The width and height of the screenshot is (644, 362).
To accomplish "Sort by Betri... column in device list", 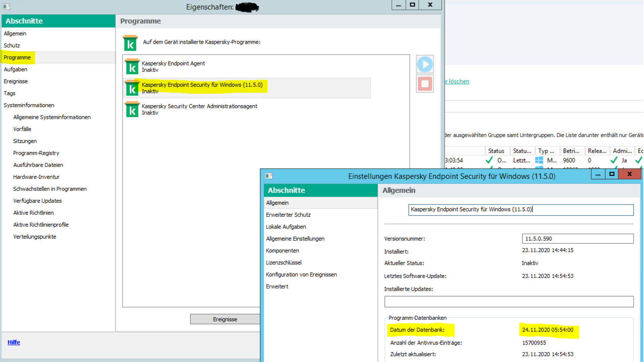I will tap(572, 151).
